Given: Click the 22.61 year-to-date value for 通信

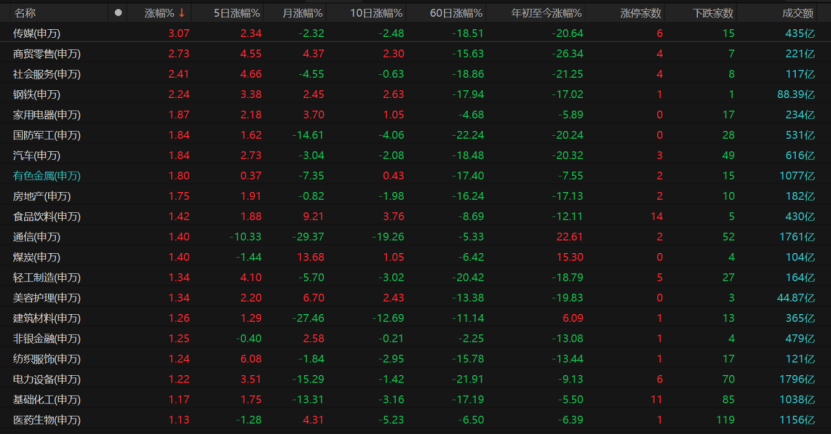Looking at the screenshot, I should click(x=570, y=237).
